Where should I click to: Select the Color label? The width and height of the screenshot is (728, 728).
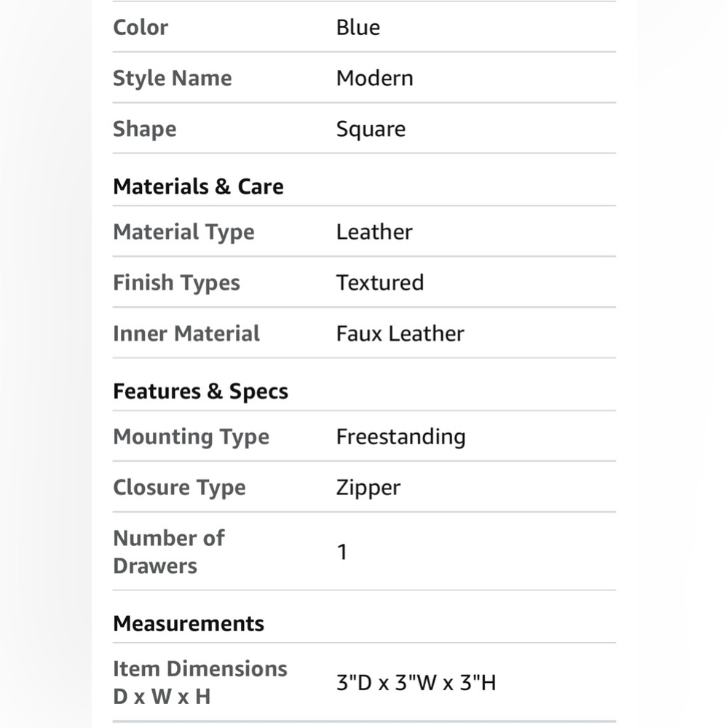141,28
